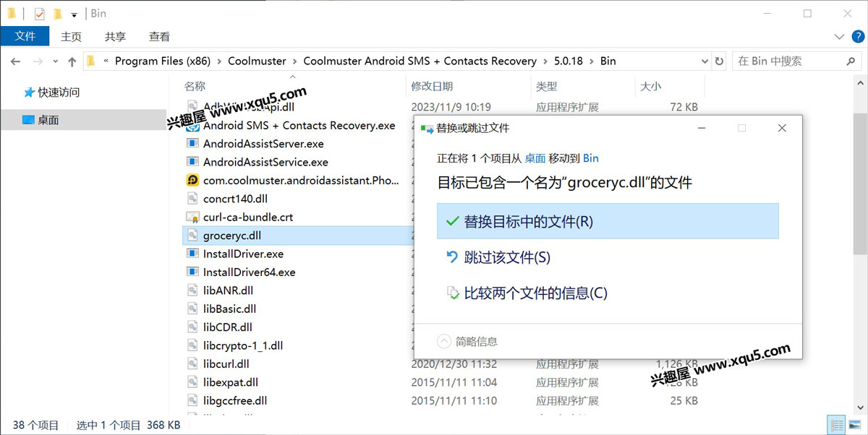Switch to large icons view layout
This screenshot has height=435, width=868.
pyautogui.click(x=854, y=426)
